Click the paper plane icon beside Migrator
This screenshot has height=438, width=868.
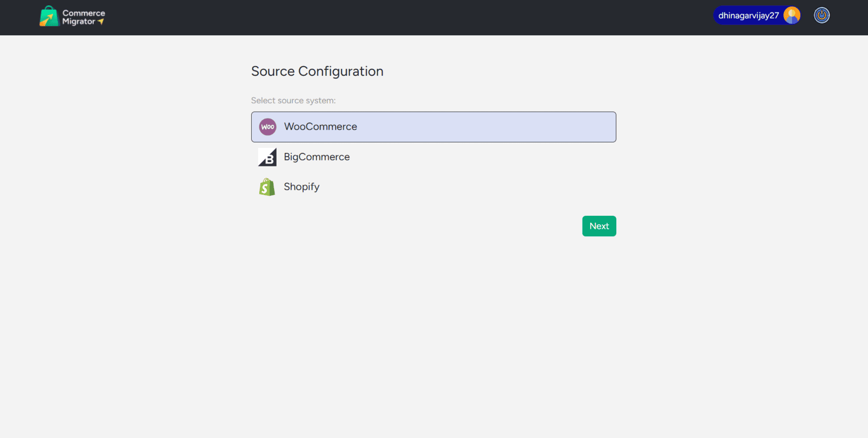[x=101, y=22]
